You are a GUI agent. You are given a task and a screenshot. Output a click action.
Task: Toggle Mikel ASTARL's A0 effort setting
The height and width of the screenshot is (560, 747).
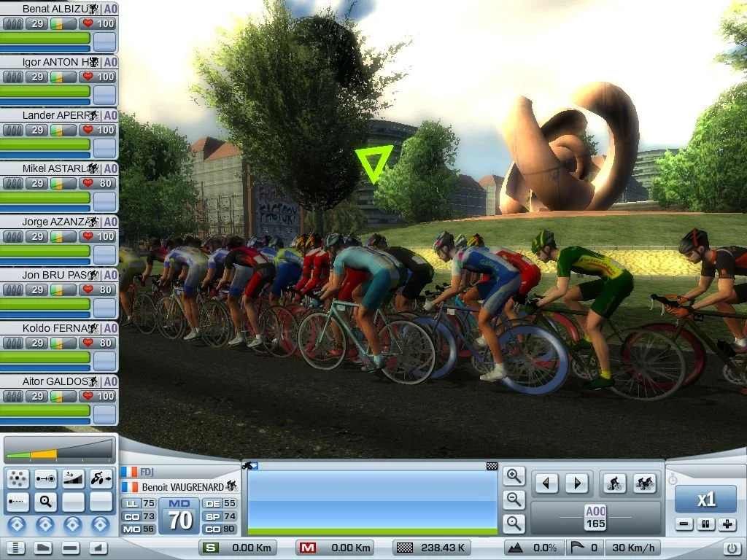(110, 169)
